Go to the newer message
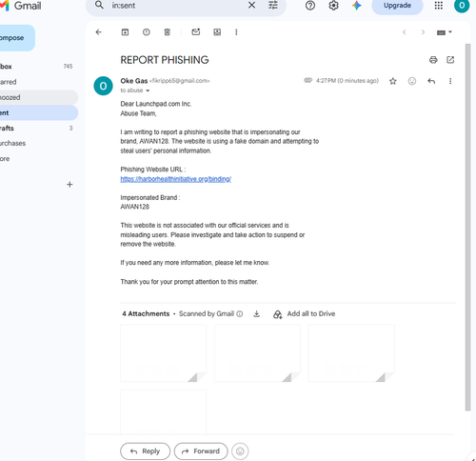Screen dimensions: 476x461 pyautogui.click(x=404, y=32)
